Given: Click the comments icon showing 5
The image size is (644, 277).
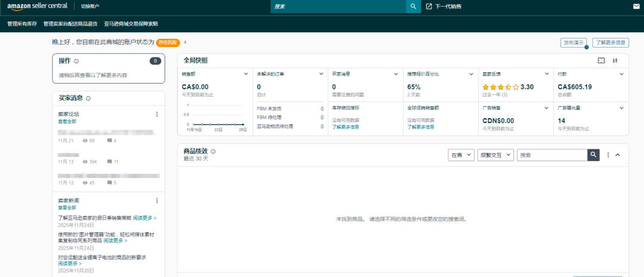Looking at the screenshot, I should 109,183.
